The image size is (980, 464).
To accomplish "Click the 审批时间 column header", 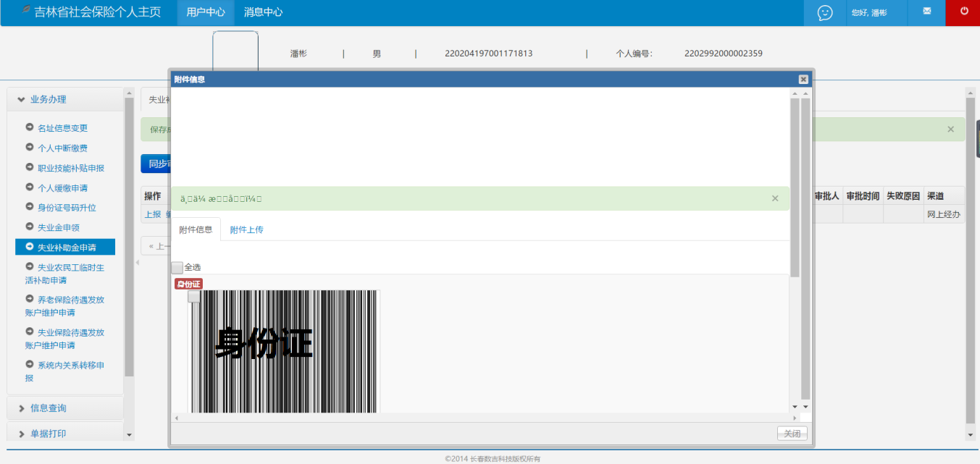I will pyautogui.click(x=863, y=196).
